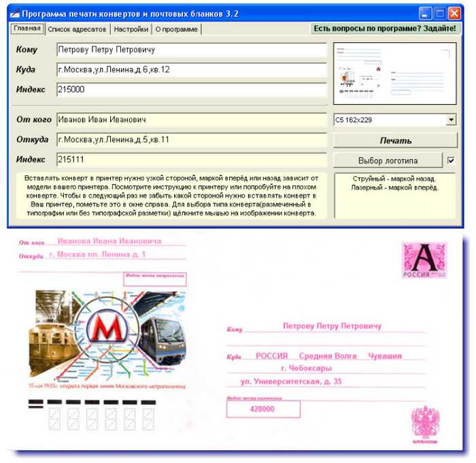Click 'Петрову Петру Петровичу' on the sample envelope
Screen dimensions: 476x463
[332, 326]
